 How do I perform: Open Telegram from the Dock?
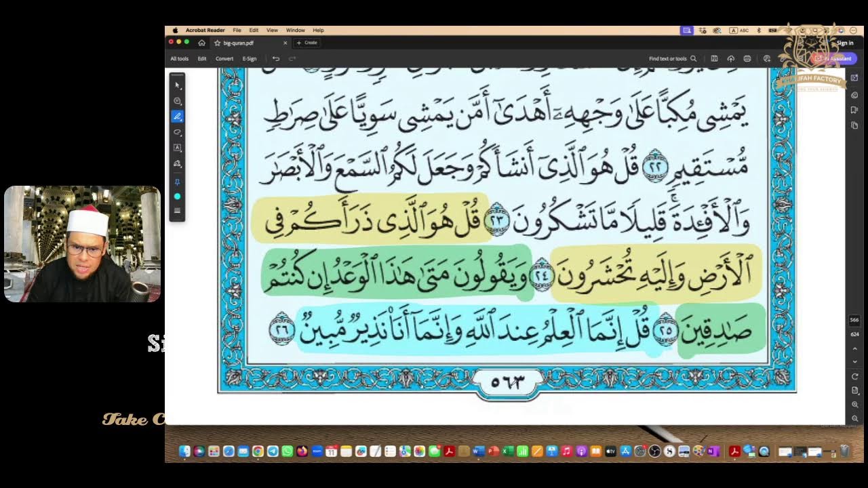pos(273,451)
